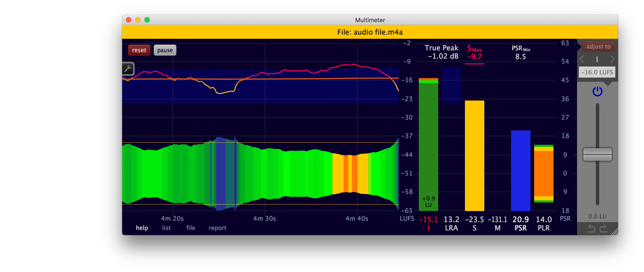Click the S short-term value -23.5
Viewport: 644px width, 272px height.
click(474, 219)
